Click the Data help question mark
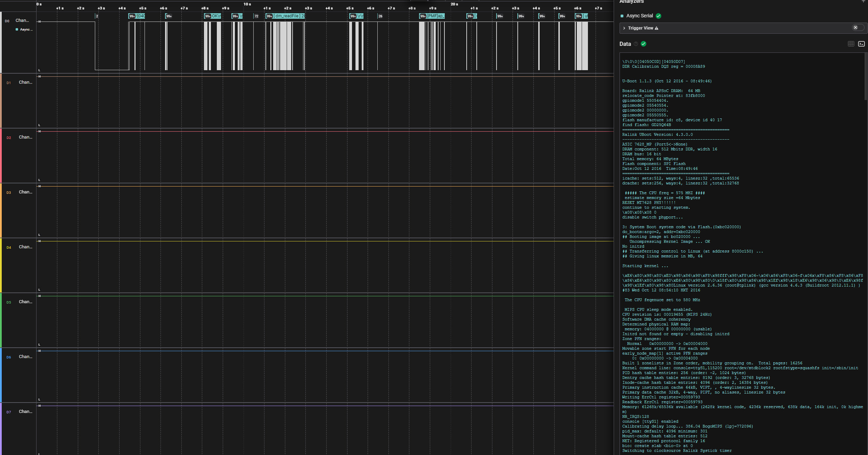 (636, 44)
